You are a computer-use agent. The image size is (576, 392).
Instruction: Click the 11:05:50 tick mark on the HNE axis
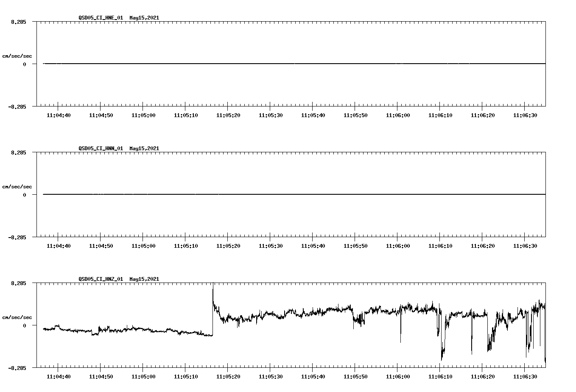(355, 109)
